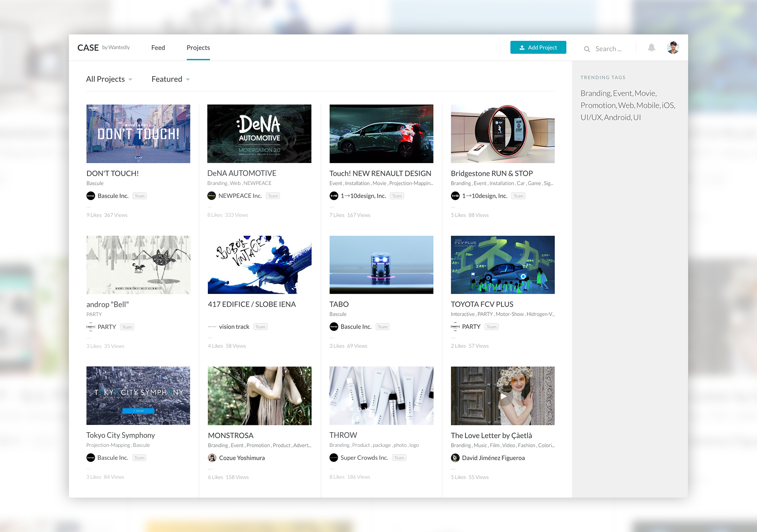
Task: Click the Add Project button
Action: tap(538, 47)
